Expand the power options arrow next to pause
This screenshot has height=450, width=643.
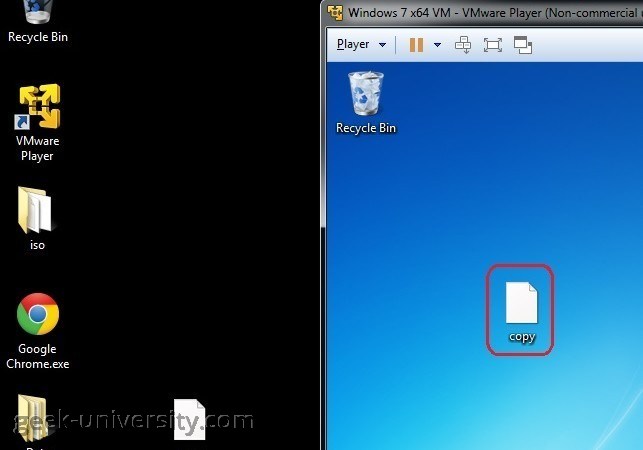[438, 45]
